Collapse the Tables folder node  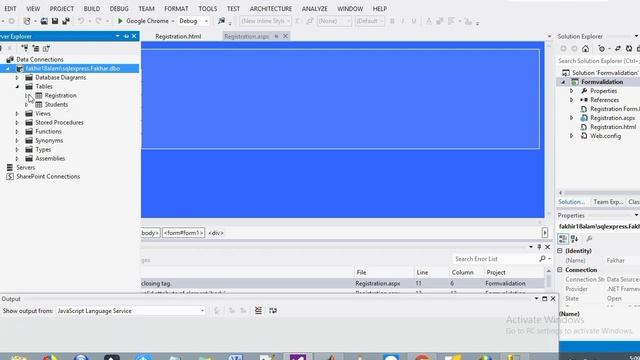(x=17, y=87)
